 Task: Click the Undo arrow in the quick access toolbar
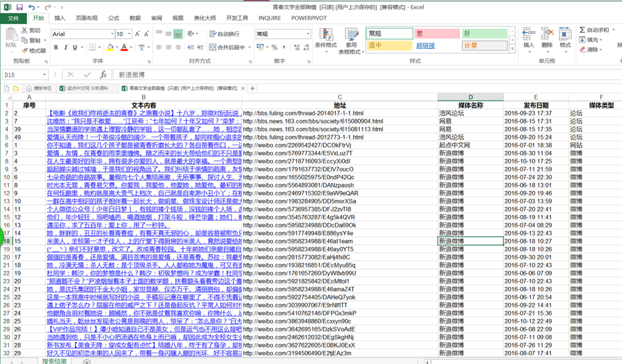tap(32, 7)
